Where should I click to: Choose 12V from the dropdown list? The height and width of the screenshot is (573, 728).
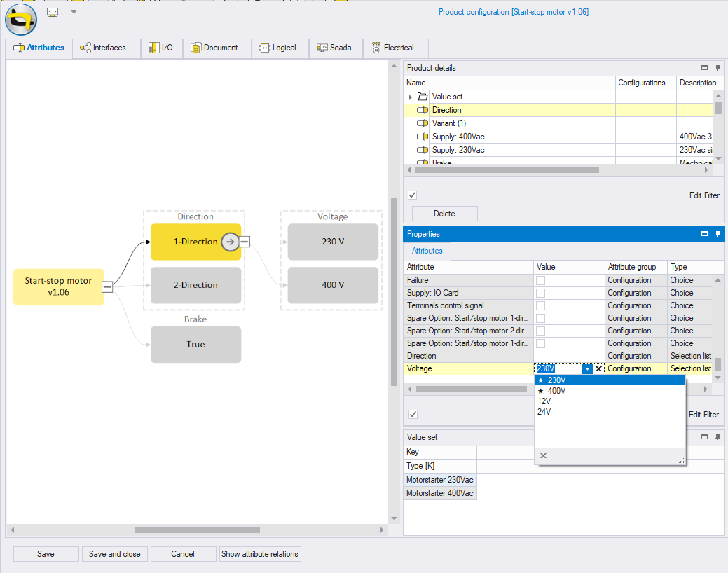[x=610, y=401]
